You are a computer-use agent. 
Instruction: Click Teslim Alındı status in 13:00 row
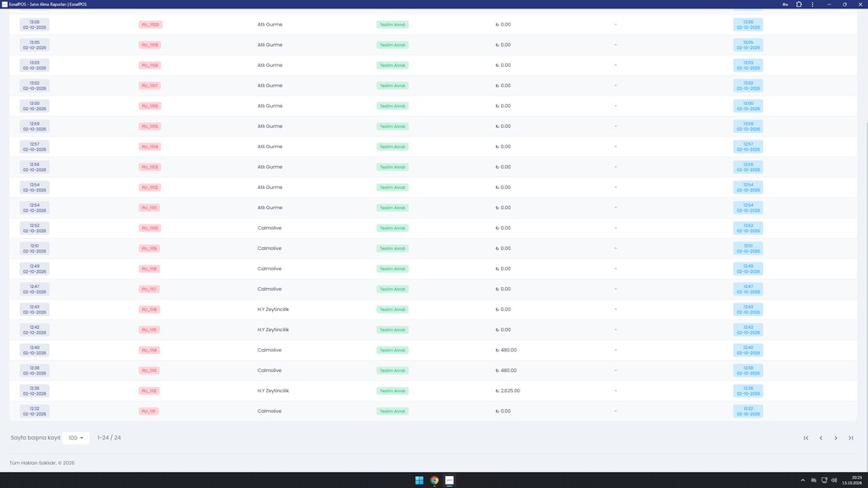pyautogui.click(x=392, y=106)
